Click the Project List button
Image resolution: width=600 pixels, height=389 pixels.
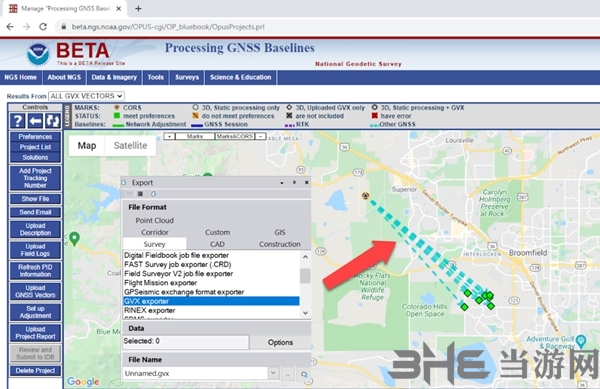pyautogui.click(x=35, y=147)
